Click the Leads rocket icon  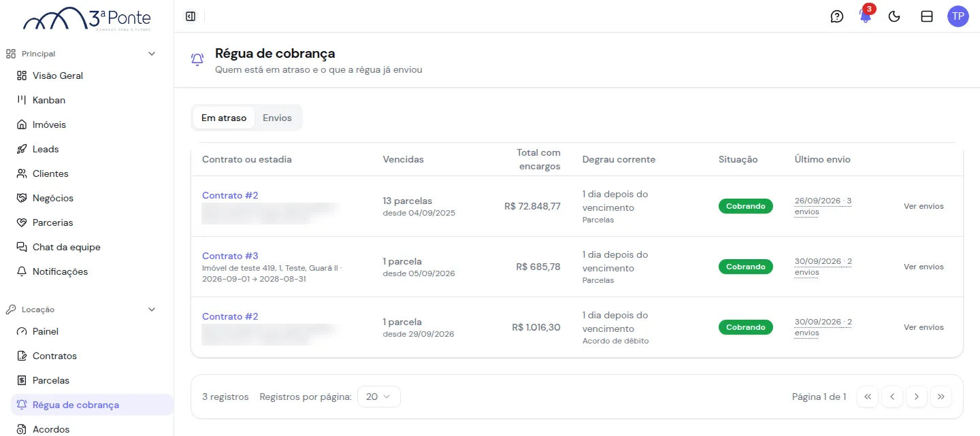(x=22, y=149)
